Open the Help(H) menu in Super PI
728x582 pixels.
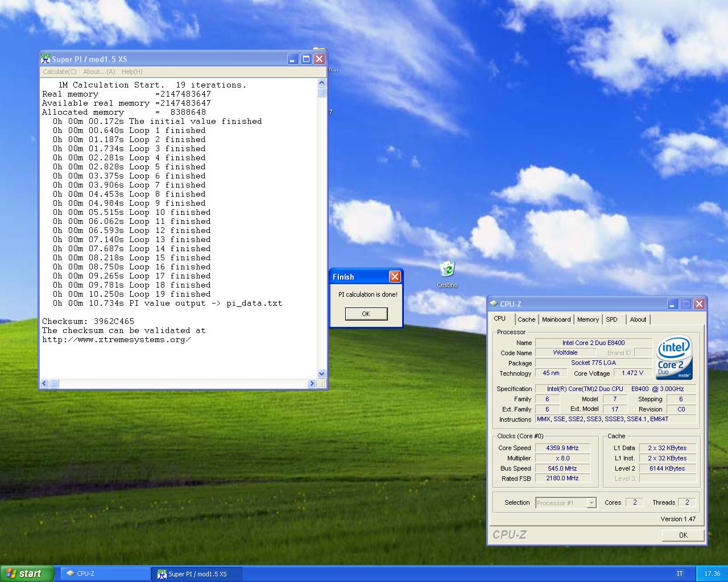click(x=132, y=72)
